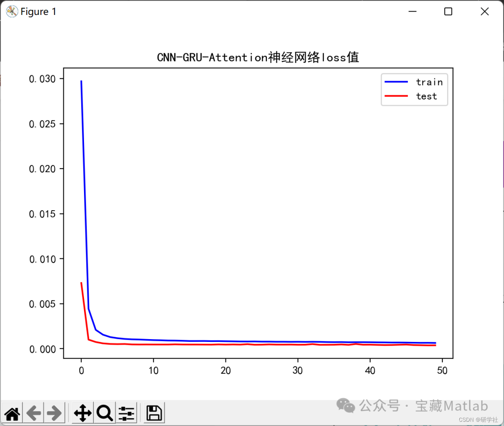
Task: Click the maximize window button
Action: click(x=448, y=11)
